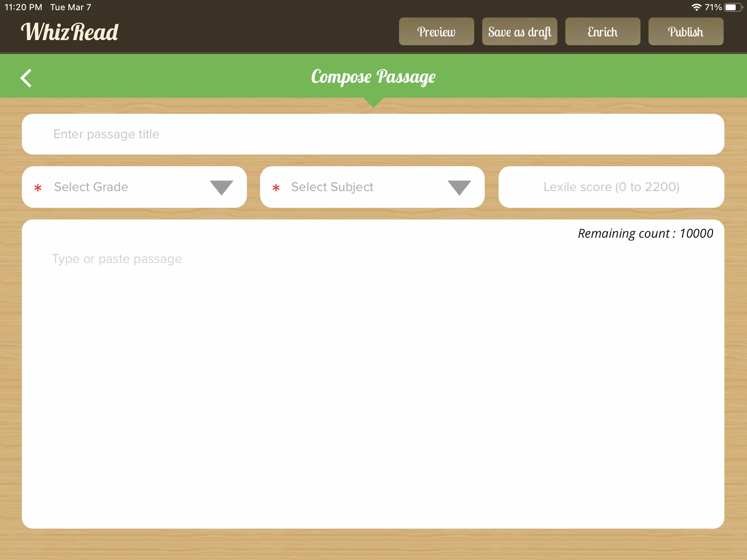Tap the Tue Mar 7 date

[71, 7]
